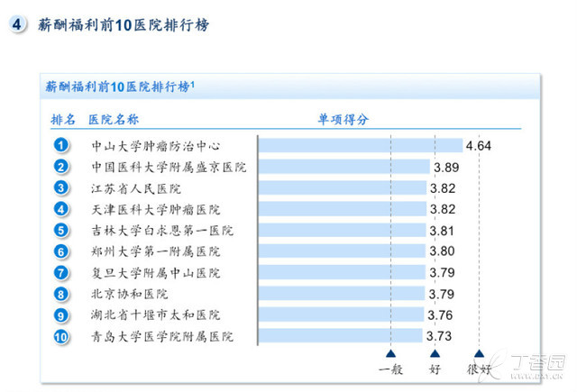577x392 pixels.
Task: Click the rank 10 circle badge
Action: [61, 337]
